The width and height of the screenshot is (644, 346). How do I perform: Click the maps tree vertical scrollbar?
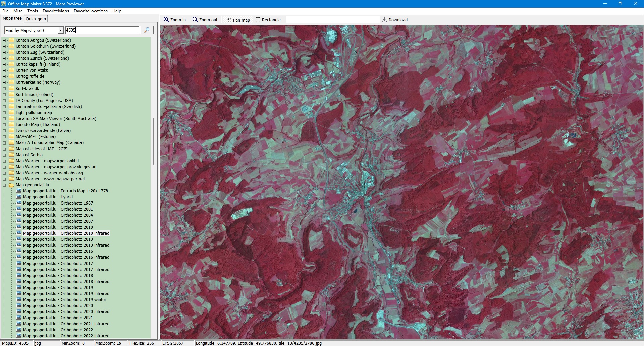pyautogui.click(x=154, y=141)
